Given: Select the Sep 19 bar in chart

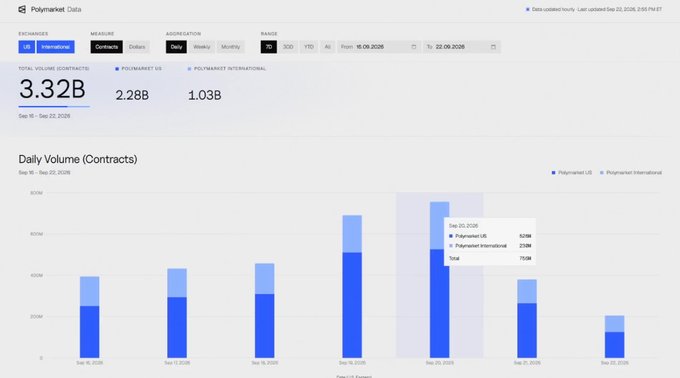Looking at the screenshot, I should (352, 286).
